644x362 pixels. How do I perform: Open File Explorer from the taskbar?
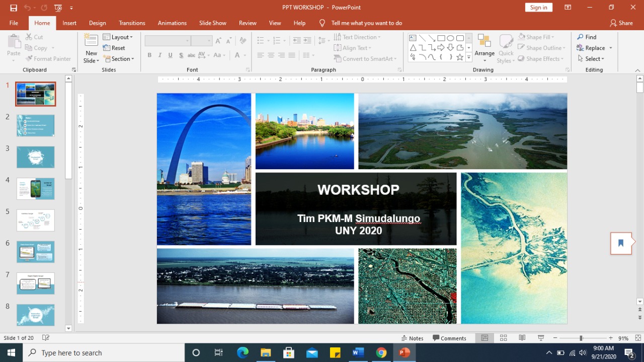[266, 352]
